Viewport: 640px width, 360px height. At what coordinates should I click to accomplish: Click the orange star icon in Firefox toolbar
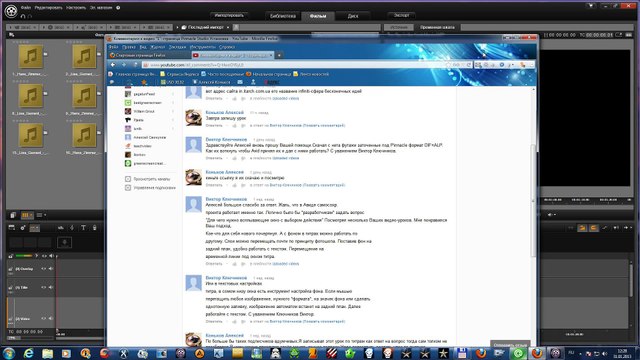[x=144, y=82]
